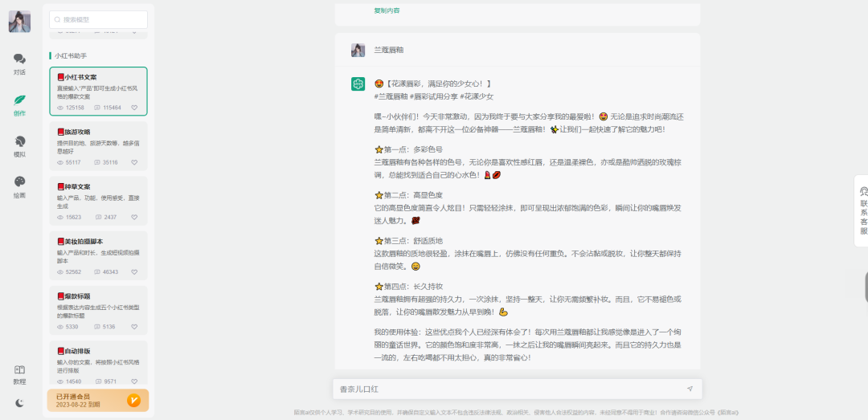Select the 小红书文案 model card

click(99, 92)
